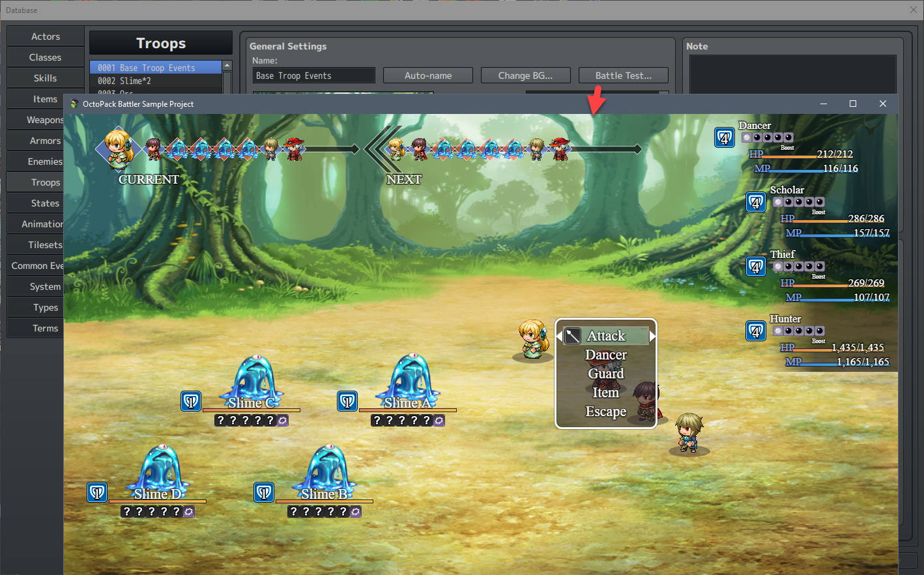Select the Troops tab in Database
Image resolution: width=924 pixels, height=575 pixels.
tap(36, 182)
